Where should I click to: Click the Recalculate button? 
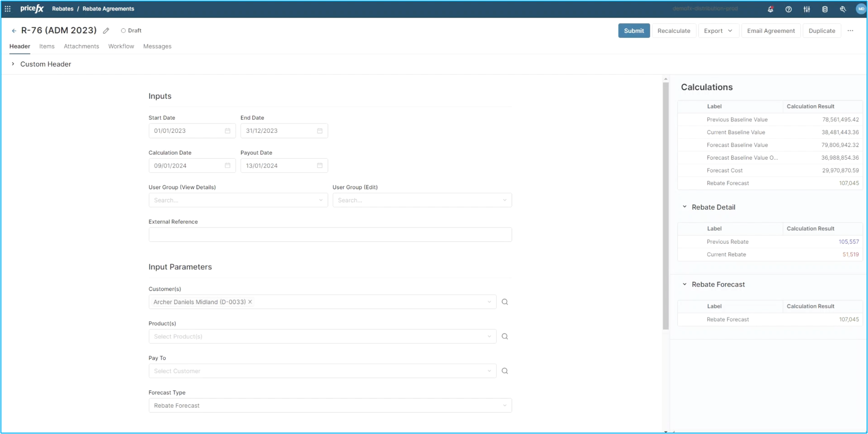[674, 31]
